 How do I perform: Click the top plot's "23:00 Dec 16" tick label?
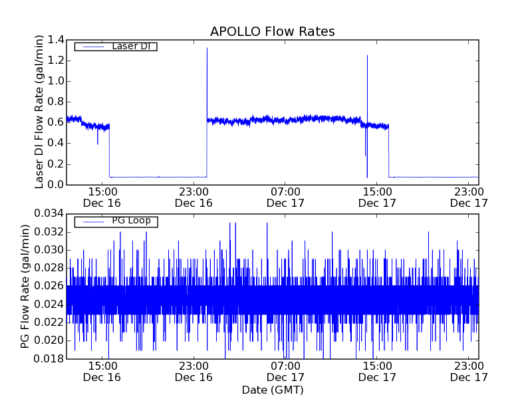pos(194,197)
